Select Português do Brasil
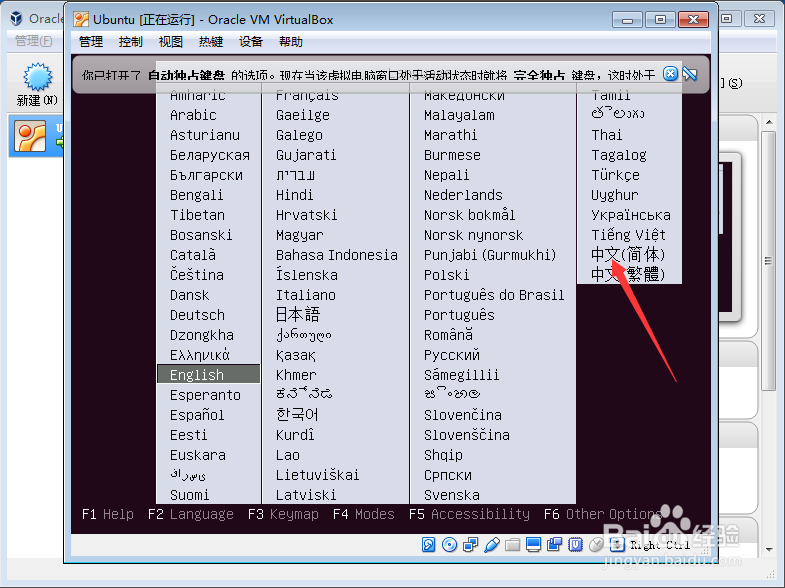The width and height of the screenshot is (785, 588). [x=494, y=295]
